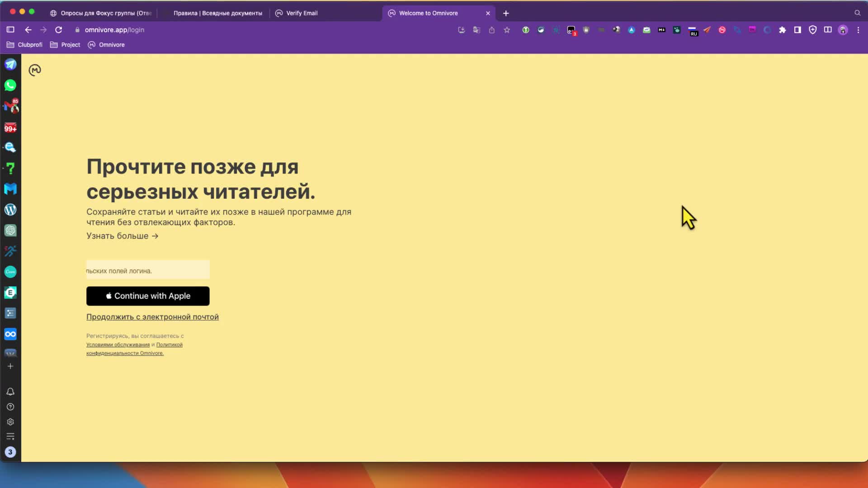Open browser three-dot menu
This screenshot has width=868, height=488.
coord(858,30)
